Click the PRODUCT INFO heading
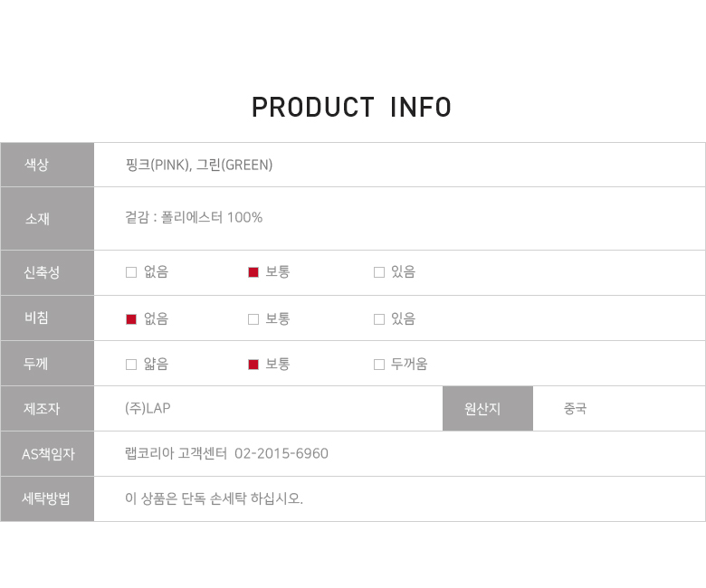Viewport: 706px width, 588px height. 351,108
